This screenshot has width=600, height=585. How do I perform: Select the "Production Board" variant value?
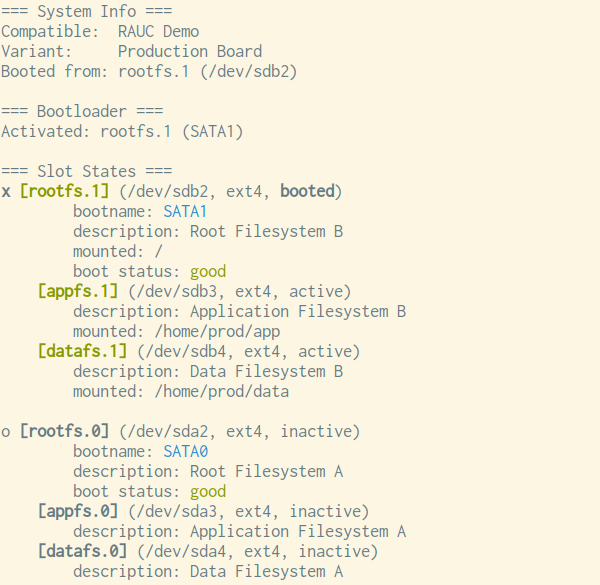[190, 51]
